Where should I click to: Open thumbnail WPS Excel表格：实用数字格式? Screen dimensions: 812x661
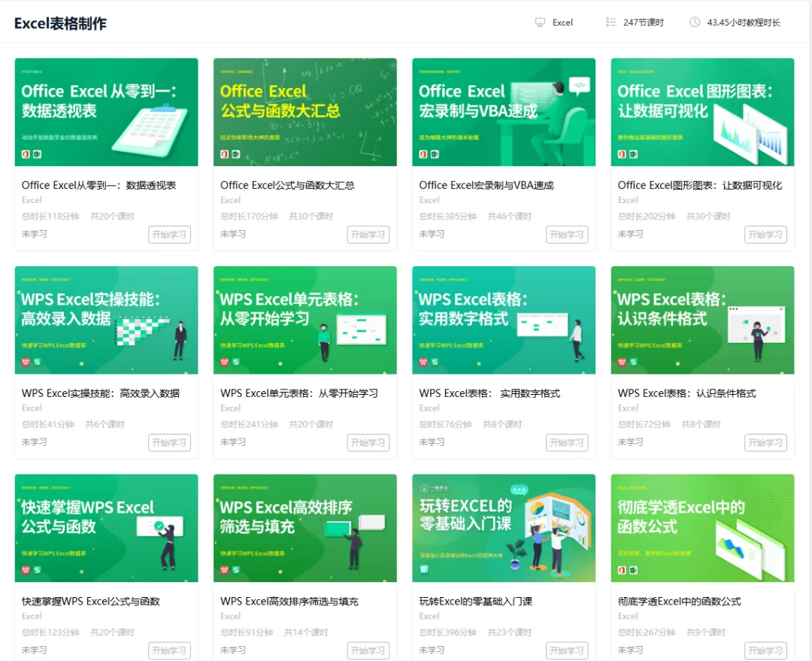pos(504,320)
